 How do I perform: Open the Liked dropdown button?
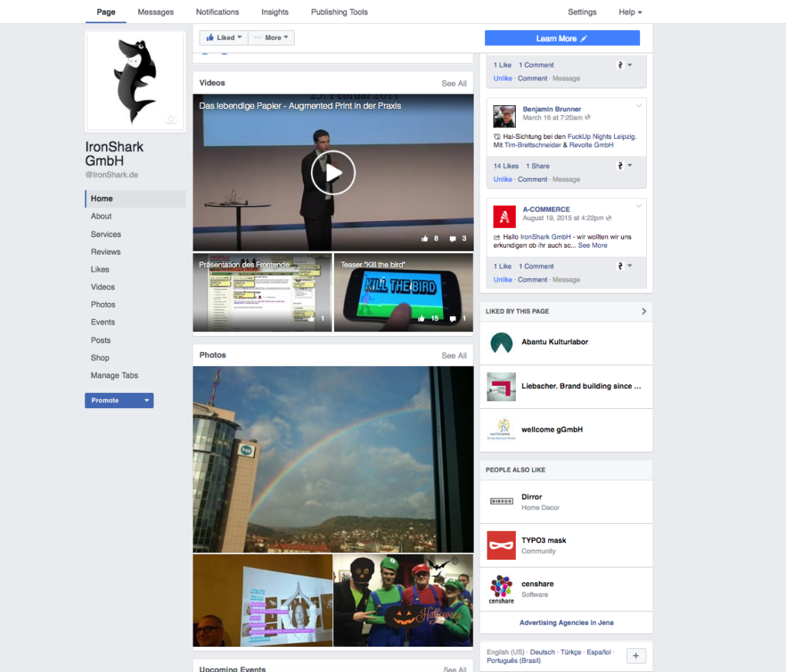[x=223, y=38]
